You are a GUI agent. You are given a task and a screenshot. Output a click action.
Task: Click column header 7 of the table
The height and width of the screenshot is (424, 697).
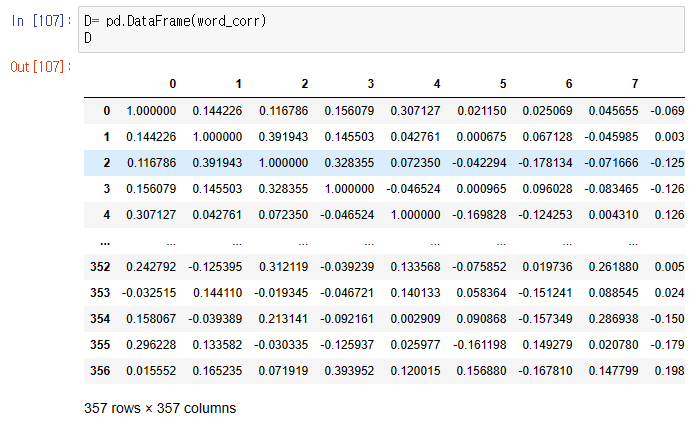(634, 84)
